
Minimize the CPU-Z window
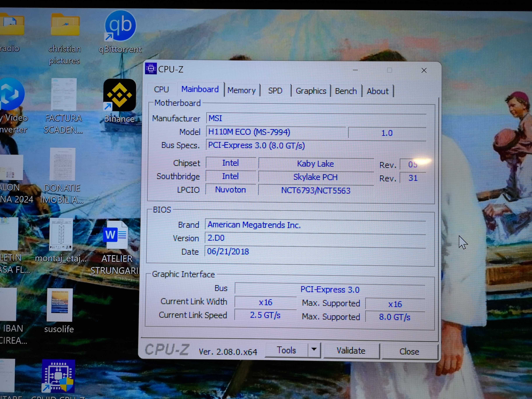coord(355,70)
